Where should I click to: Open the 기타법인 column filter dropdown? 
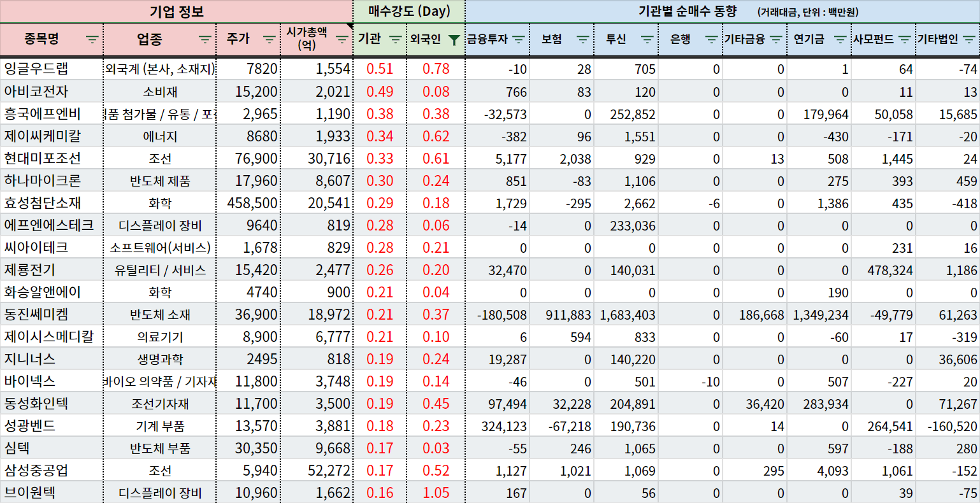[x=969, y=39]
